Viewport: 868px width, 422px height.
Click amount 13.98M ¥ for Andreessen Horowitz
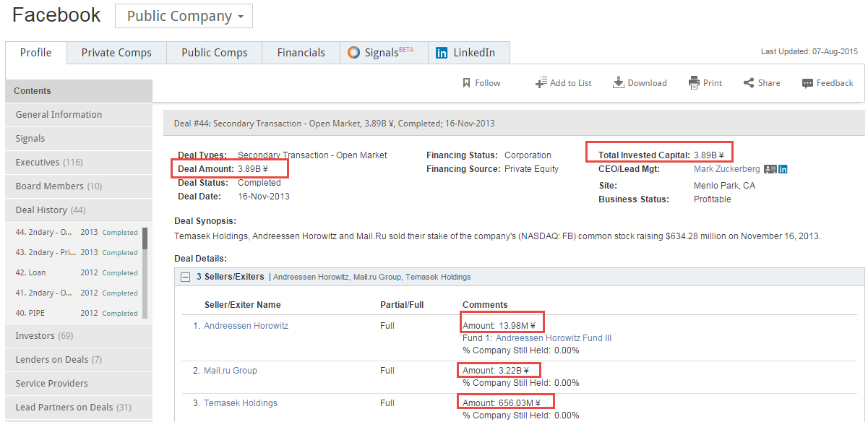point(517,326)
